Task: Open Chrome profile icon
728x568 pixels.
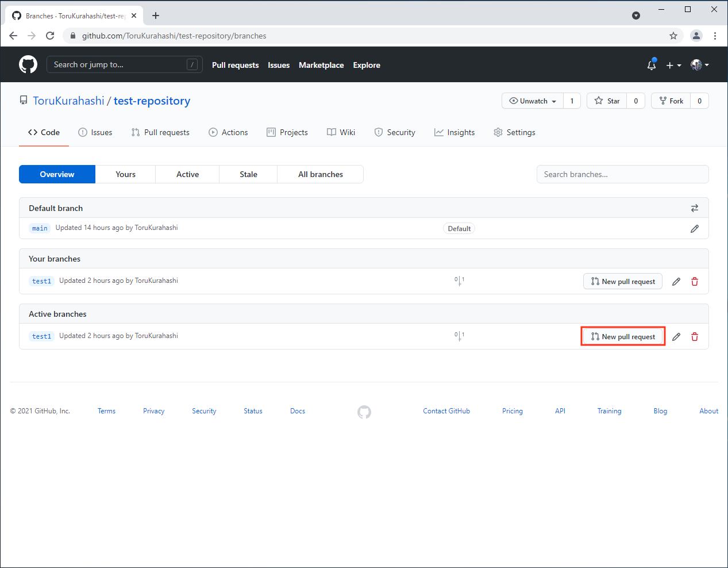Action: pos(696,36)
